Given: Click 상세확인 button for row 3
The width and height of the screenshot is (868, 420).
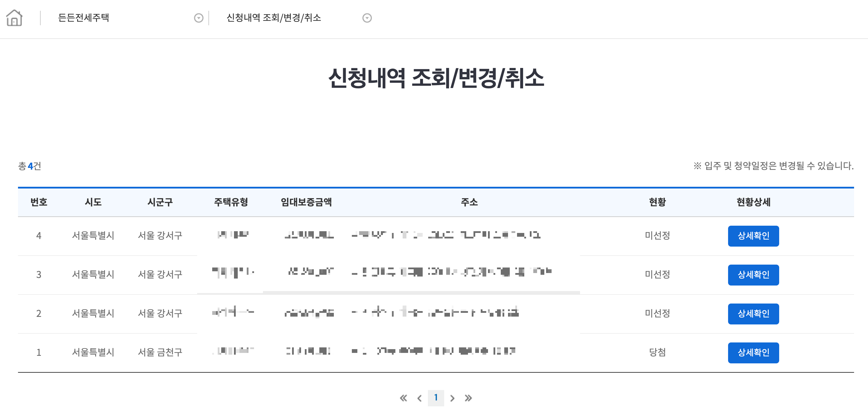Looking at the screenshot, I should click(x=753, y=275).
